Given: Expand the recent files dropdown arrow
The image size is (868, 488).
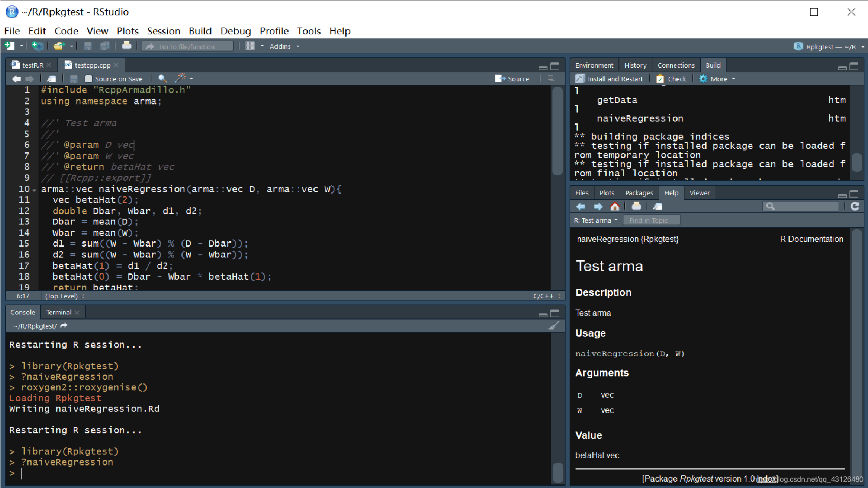Looking at the screenshot, I should click(71, 46).
